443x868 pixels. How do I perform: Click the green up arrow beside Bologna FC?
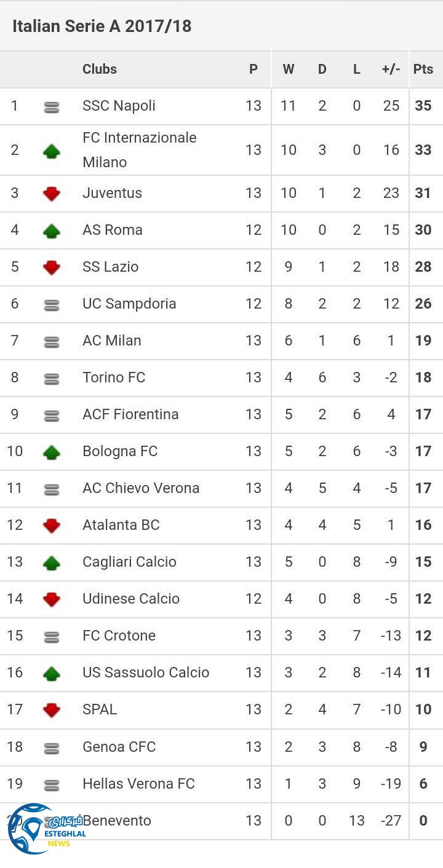(52, 452)
